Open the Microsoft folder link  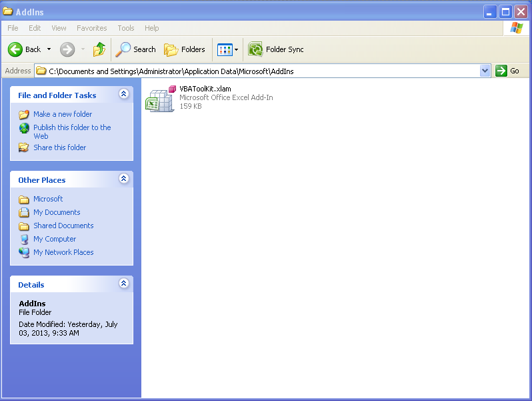pos(48,199)
